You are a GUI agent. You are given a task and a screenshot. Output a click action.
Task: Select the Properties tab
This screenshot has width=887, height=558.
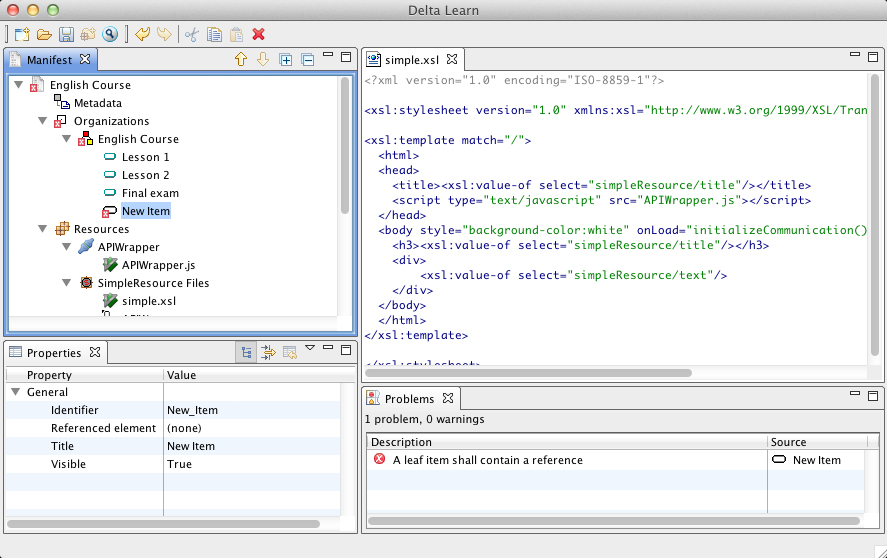[x=54, y=353]
